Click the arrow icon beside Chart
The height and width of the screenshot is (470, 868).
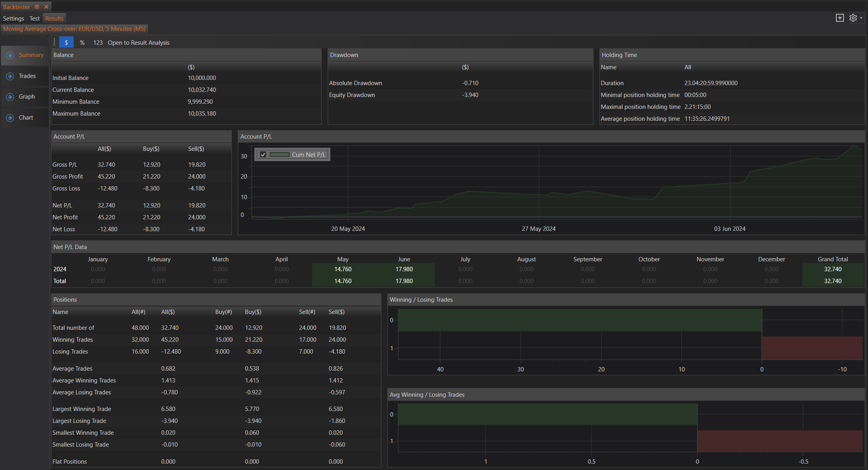click(x=10, y=118)
